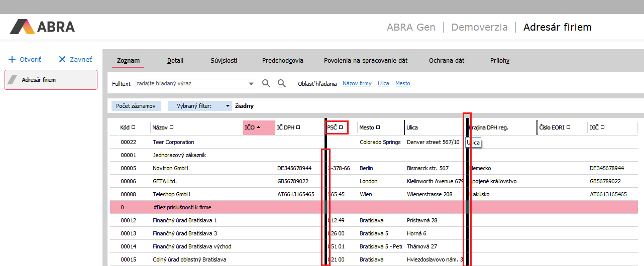Screen dimensions: 644x266
Task: Switch to the Detail tab
Action: click(175, 60)
